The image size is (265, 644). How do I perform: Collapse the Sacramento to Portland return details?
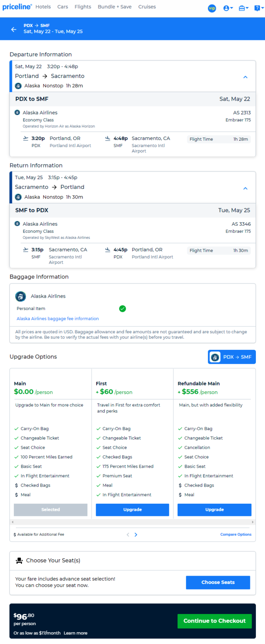coord(245,188)
